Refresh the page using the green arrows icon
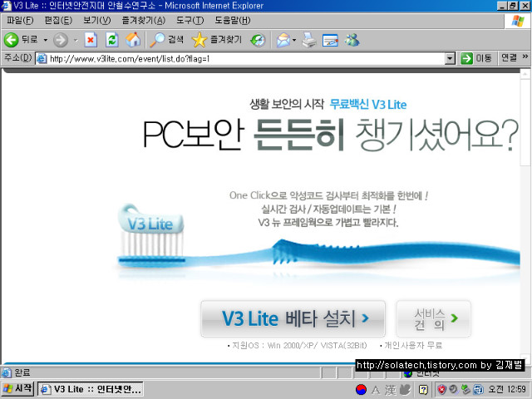 pyautogui.click(x=112, y=40)
